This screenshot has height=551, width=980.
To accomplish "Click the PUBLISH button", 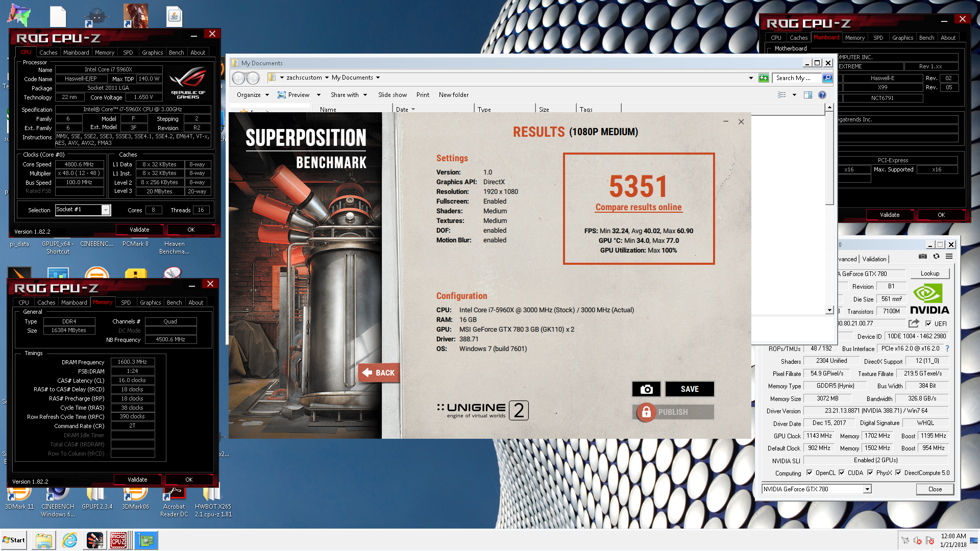I will (x=673, y=412).
